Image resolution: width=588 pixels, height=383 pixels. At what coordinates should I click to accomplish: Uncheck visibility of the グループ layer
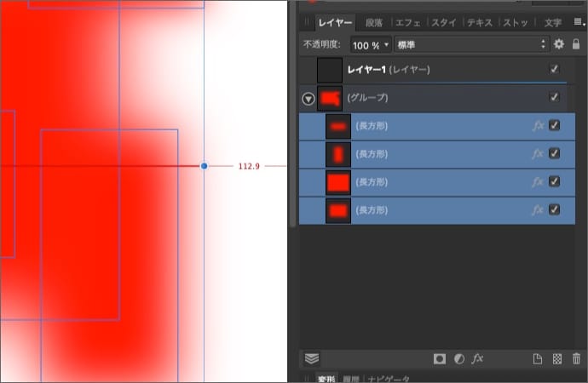[555, 98]
